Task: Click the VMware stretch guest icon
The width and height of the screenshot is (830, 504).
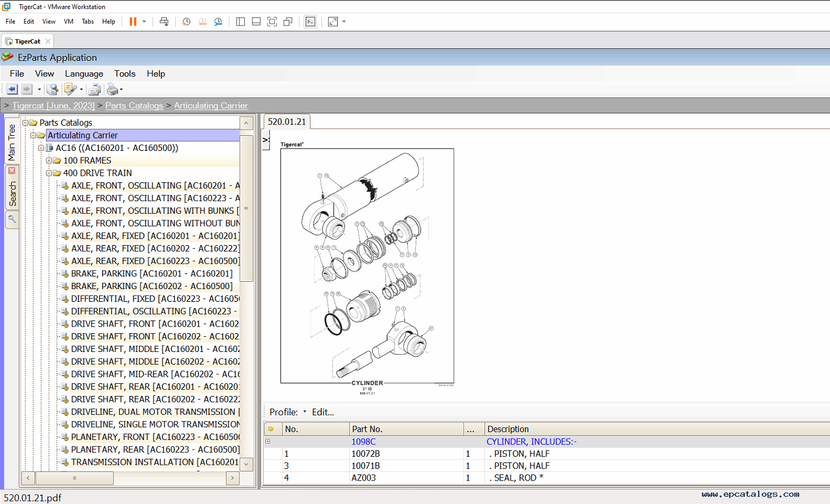Action: [333, 21]
